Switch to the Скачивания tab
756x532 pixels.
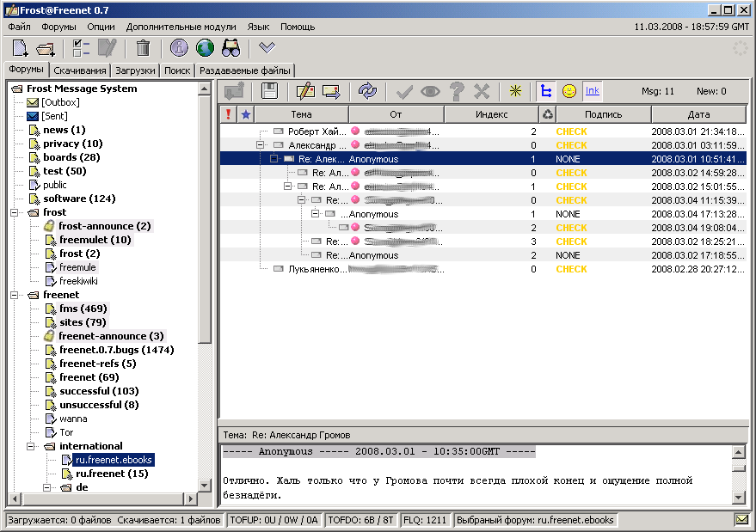coord(78,70)
